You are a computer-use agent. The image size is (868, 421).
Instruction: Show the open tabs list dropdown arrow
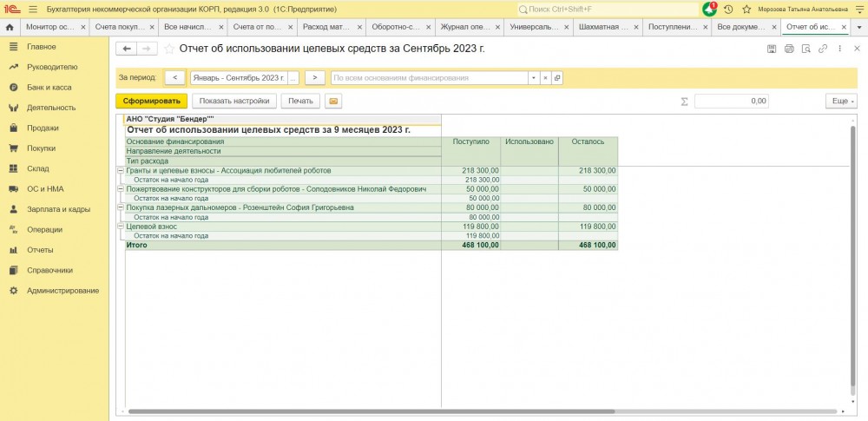coord(860,27)
